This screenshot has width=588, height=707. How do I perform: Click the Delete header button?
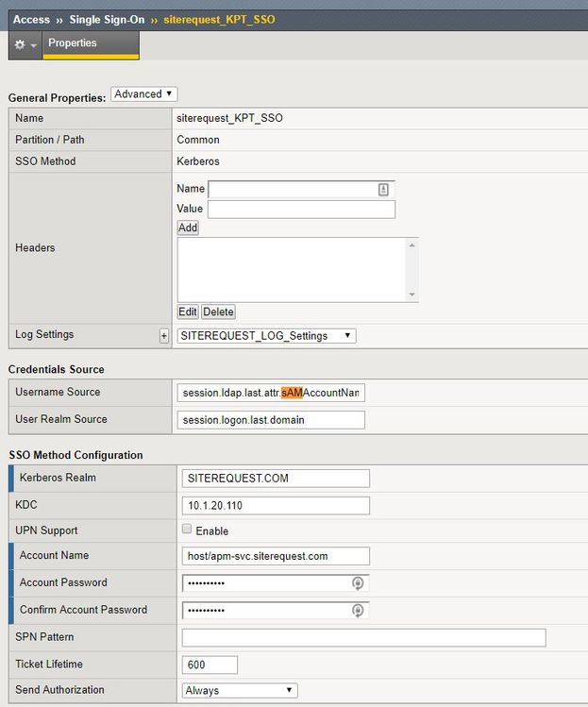(218, 312)
